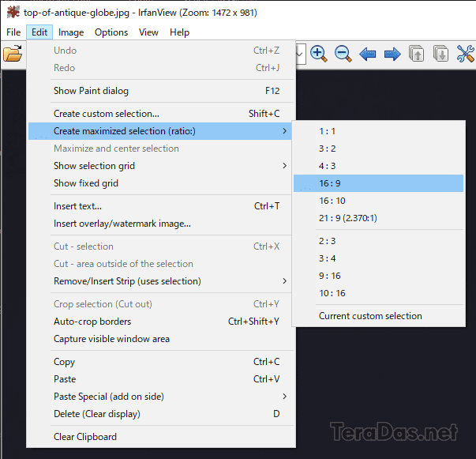Pick the 21 : 9 (2.370:1) ratio
476x459 pixels.
coord(379,218)
